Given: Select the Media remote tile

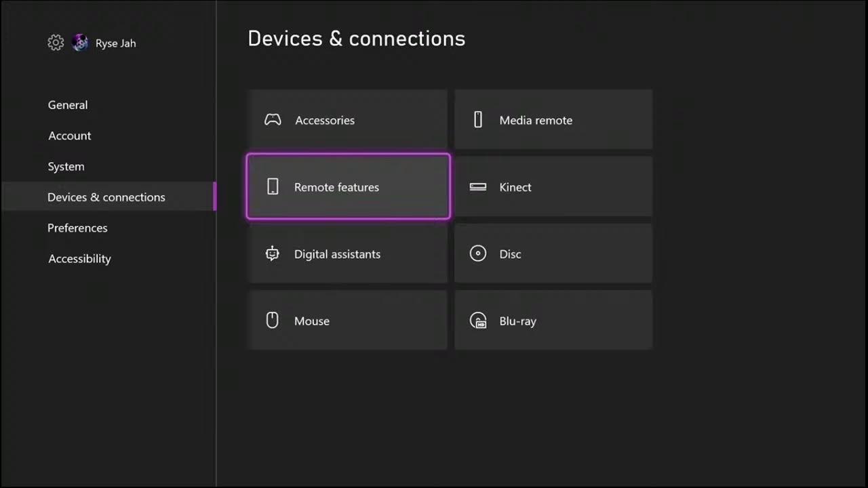Looking at the screenshot, I should (x=553, y=120).
